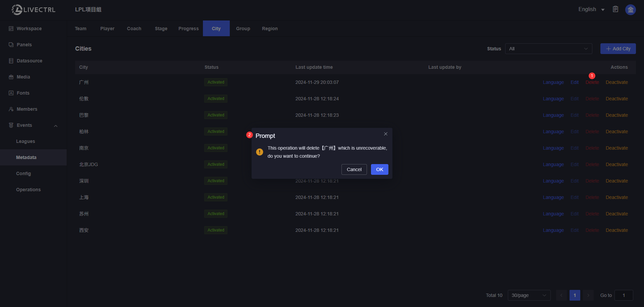Open the Media sidebar icon

pos(11,77)
